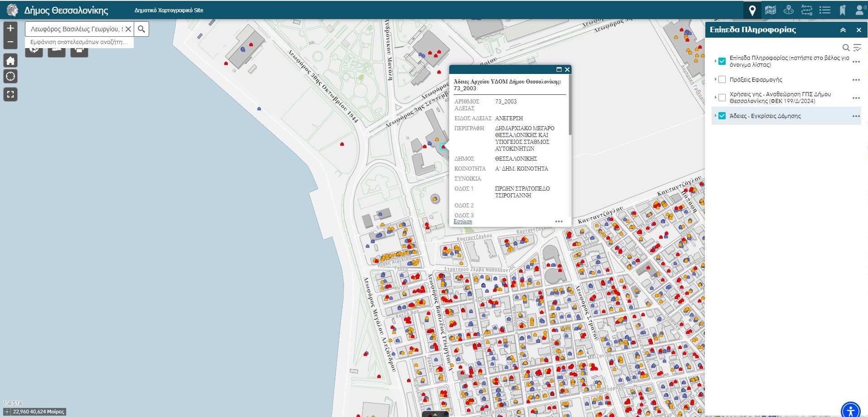Reset map to home extent
This screenshot has width=868, height=417.
(10, 61)
